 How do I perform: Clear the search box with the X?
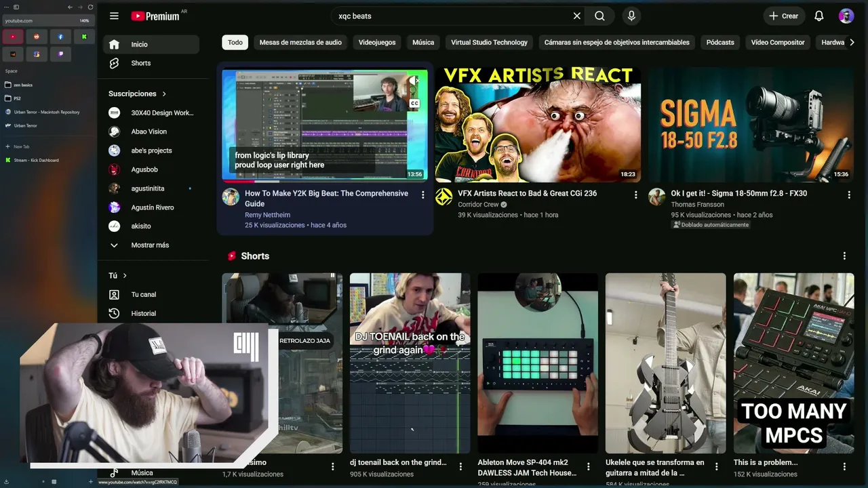point(577,16)
